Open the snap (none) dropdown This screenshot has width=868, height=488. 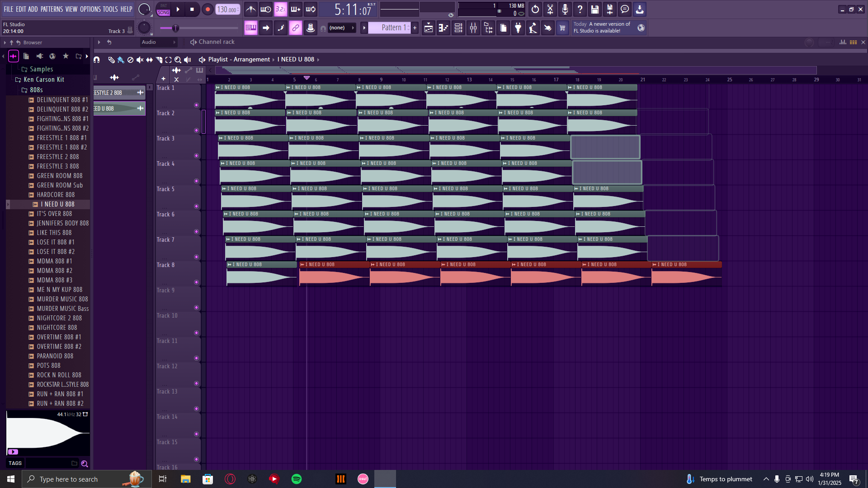pos(341,28)
